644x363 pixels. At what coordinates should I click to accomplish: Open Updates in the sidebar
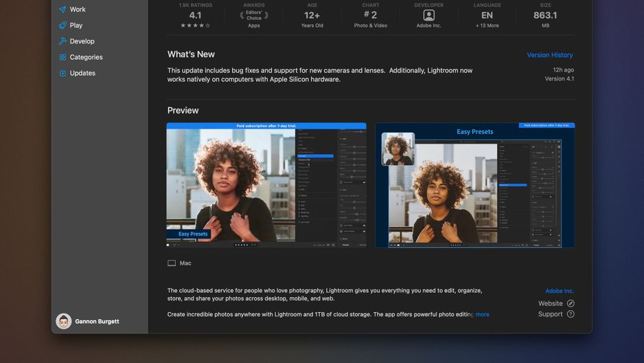pos(82,73)
